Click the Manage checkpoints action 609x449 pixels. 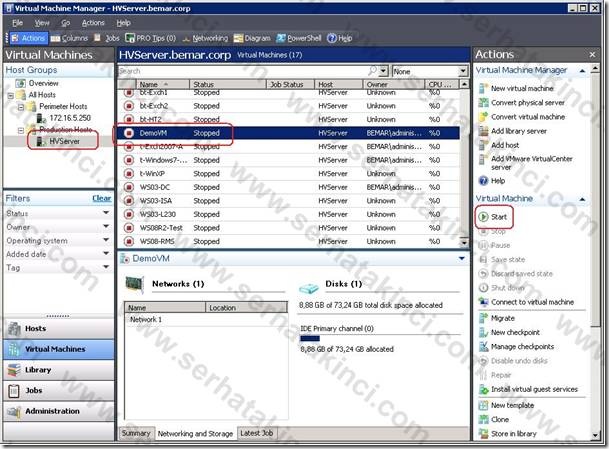coord(516,346)
